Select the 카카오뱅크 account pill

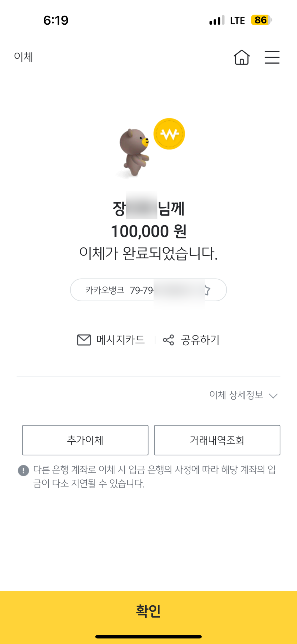pyautogui.click(x=119, y=290)
